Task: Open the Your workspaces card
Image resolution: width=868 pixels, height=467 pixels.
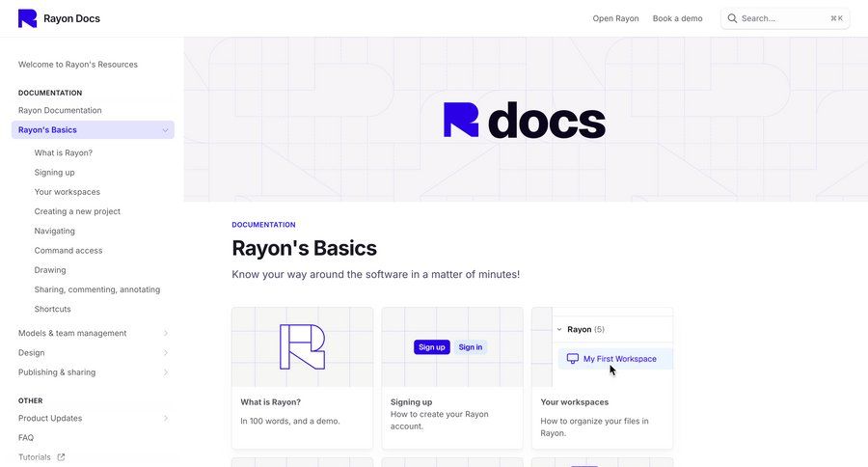Action: click(x=602, y=378)
